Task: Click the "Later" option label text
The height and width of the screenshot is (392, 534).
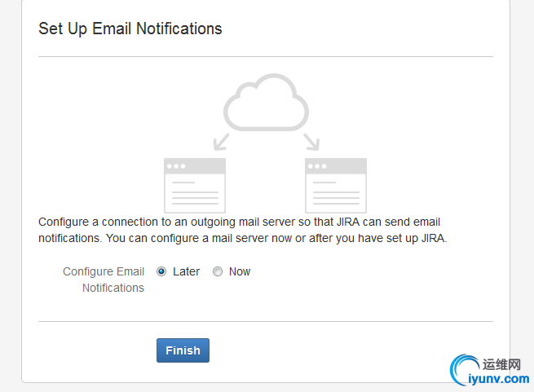Action: (186, 271)
